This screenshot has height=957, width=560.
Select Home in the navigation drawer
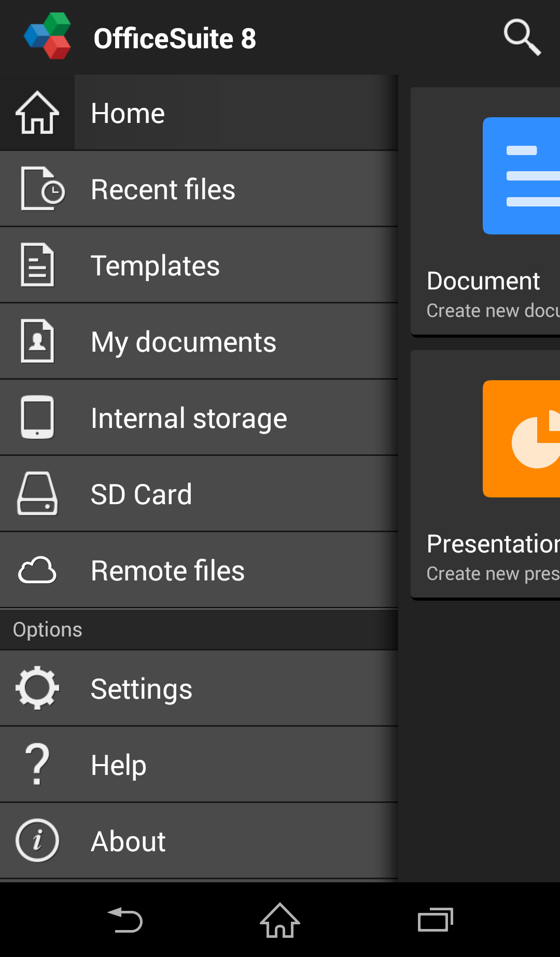pyautogui.click(x=199, y=113)
